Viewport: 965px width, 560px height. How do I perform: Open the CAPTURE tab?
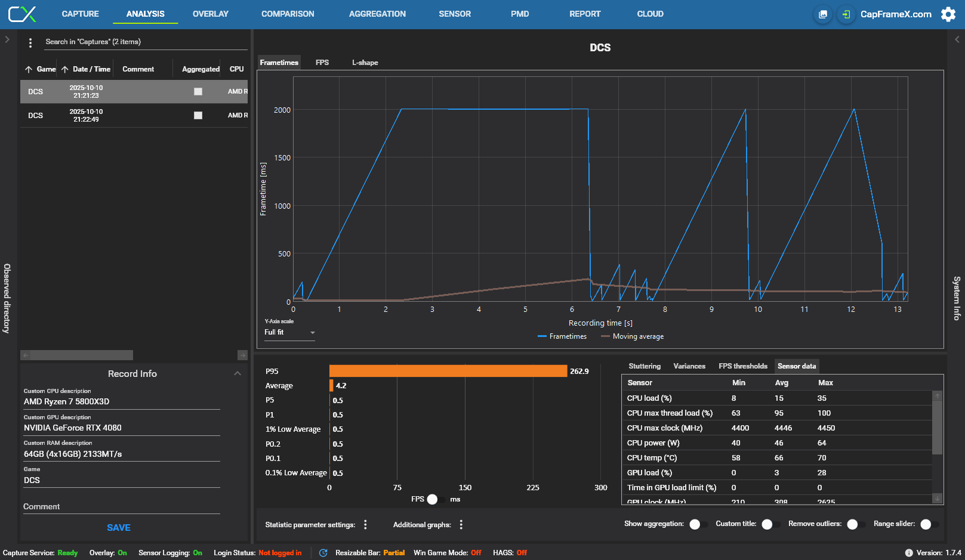coord(81,14)
